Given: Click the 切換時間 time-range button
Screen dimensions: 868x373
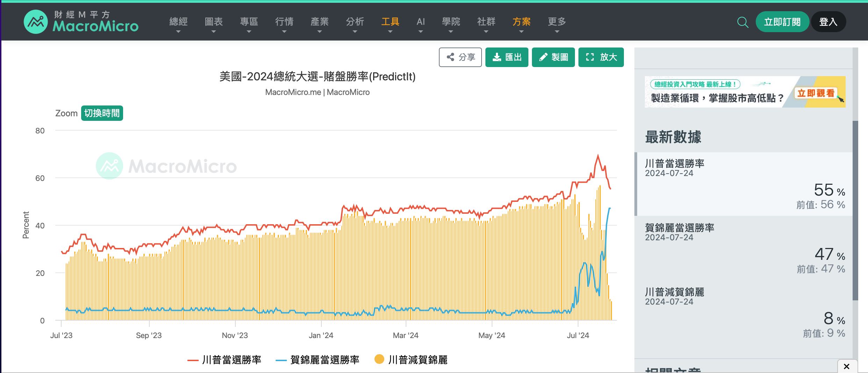Looking at the screenshot, I should pos(102,113).
